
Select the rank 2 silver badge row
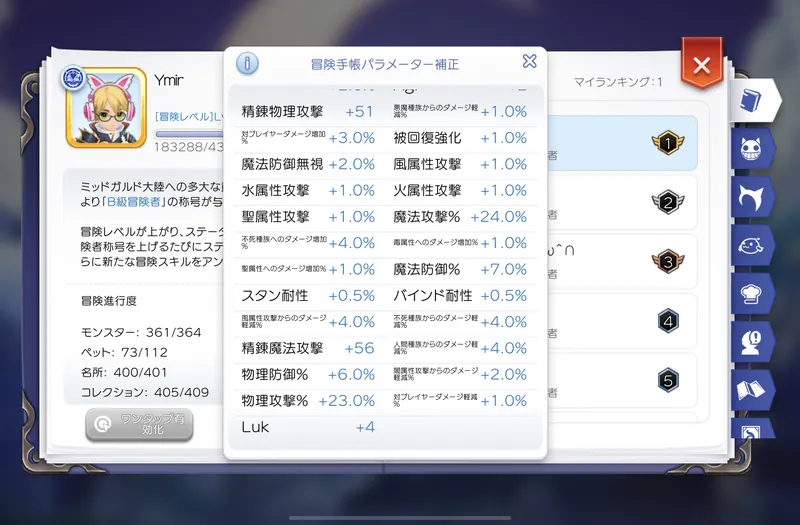click(x=621, y=203)
